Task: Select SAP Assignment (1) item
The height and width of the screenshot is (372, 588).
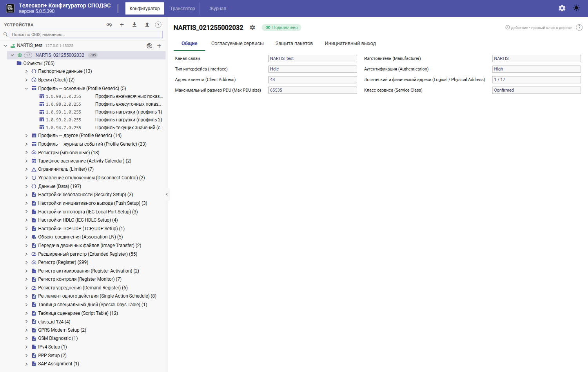Action: click(x=59, y=364)
